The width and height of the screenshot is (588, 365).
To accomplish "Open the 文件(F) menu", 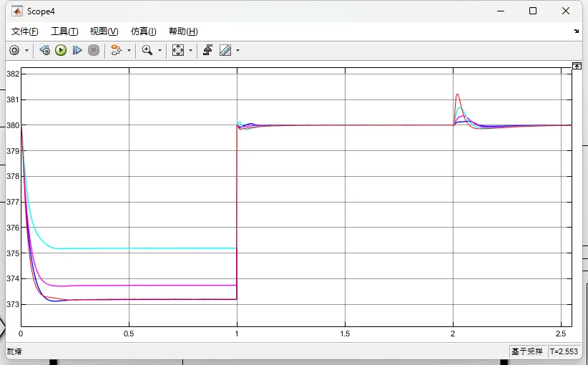I will [x=25, y=31].
